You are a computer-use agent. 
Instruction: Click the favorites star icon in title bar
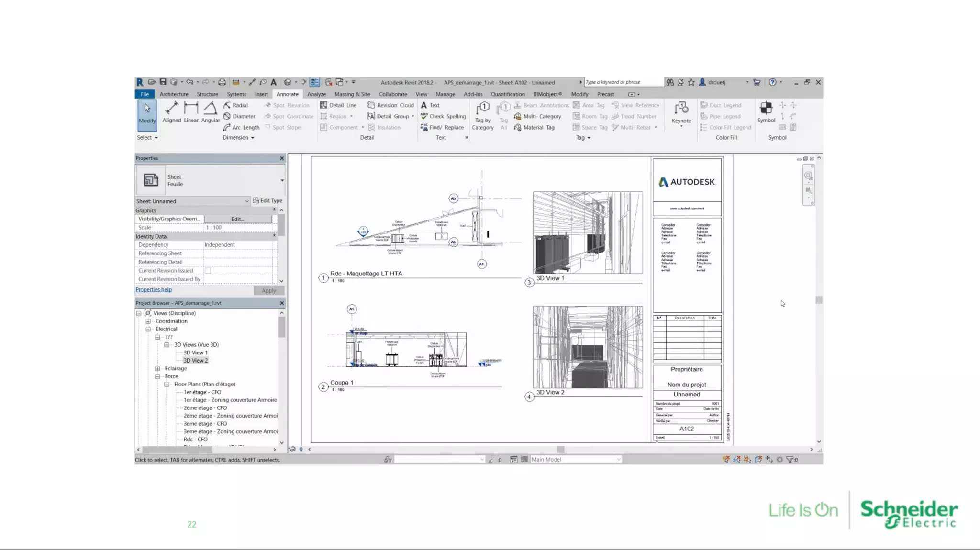691,82
